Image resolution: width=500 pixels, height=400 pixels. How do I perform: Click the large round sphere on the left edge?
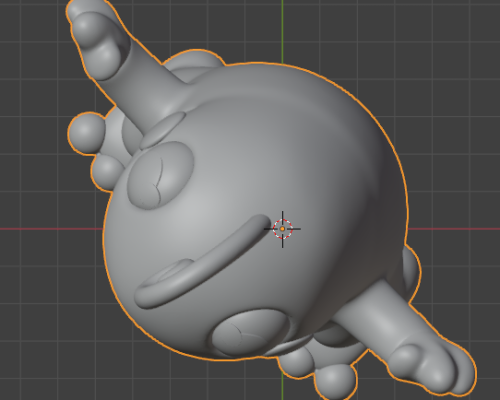[86, 133]
